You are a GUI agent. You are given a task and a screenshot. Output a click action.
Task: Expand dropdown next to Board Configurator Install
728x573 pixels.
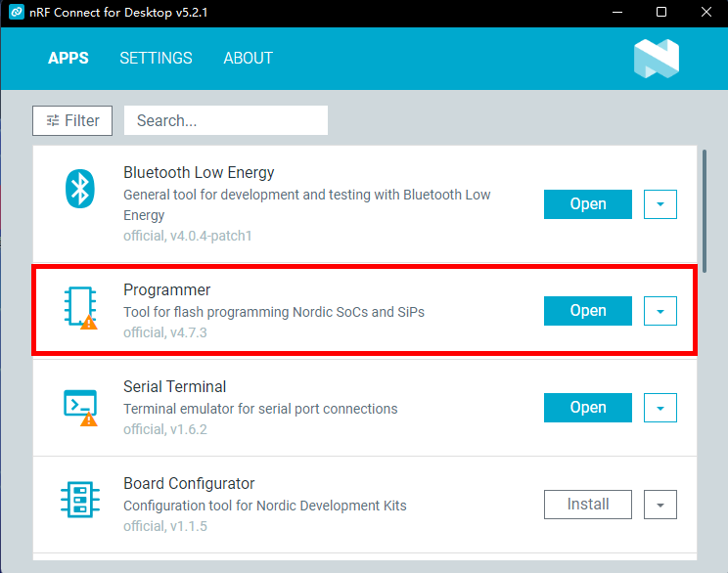coord(660,505)
